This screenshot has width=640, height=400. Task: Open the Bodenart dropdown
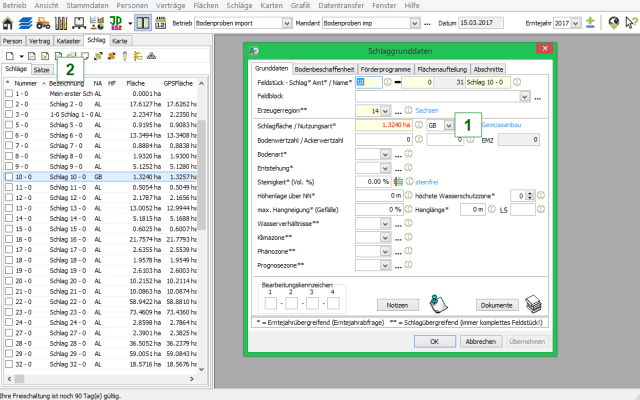tap(387, 154)
